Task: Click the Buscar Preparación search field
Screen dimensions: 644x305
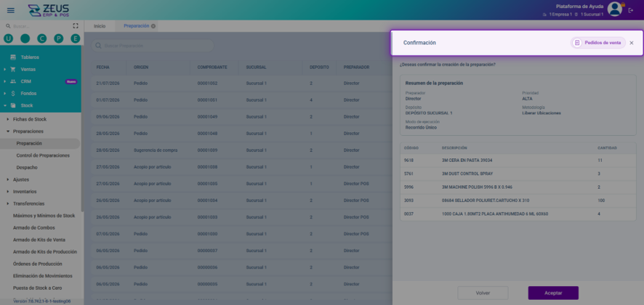Action: (153, 46)
